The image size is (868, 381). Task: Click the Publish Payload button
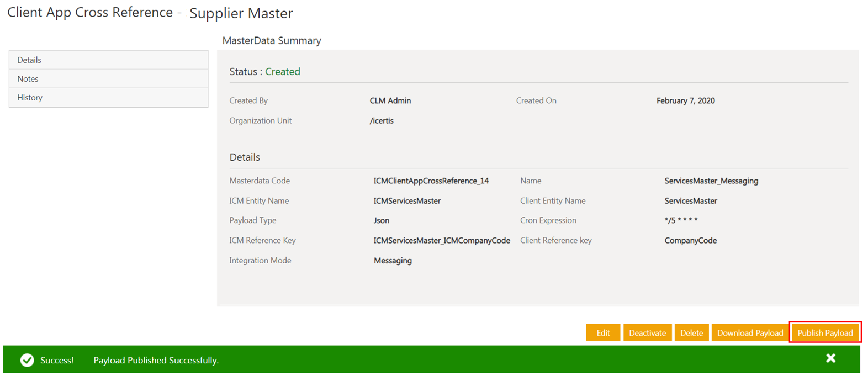tap(825, 333)
